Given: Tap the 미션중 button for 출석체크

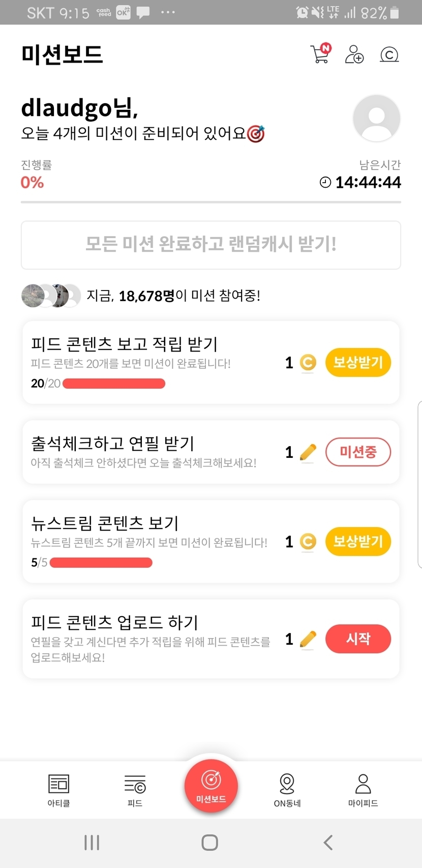Looking at the screenshot, I should point(358,452).
